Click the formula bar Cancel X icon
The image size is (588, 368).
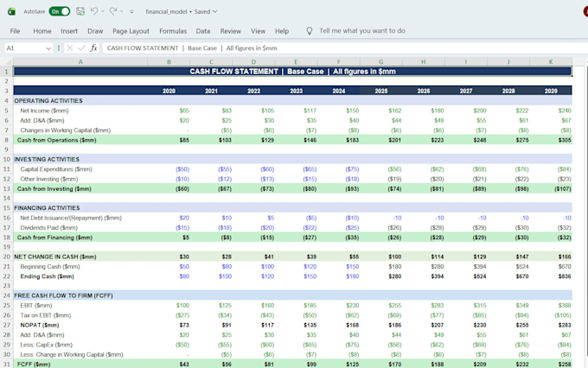click(x=70, y=48)
